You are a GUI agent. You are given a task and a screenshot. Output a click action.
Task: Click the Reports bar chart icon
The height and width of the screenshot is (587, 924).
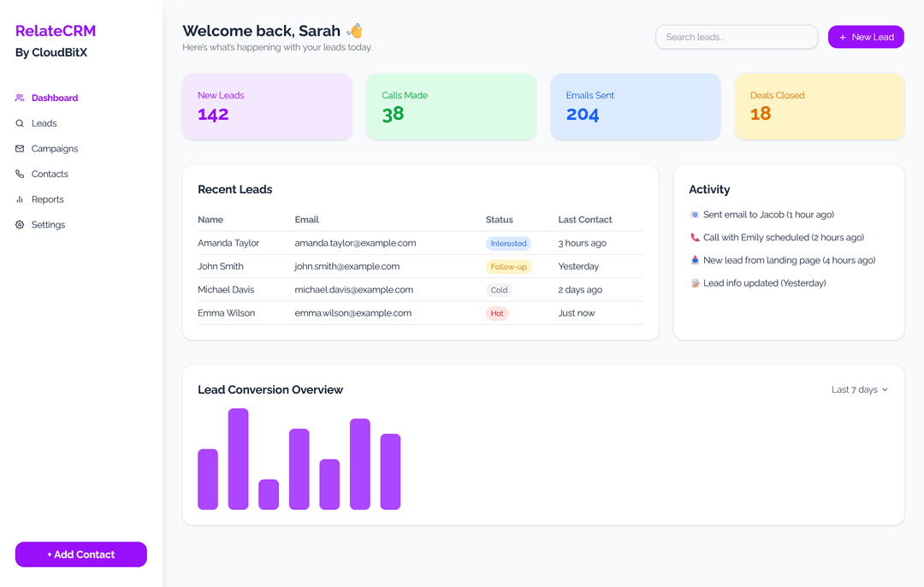pyautogui.click(x=20, y=199)
